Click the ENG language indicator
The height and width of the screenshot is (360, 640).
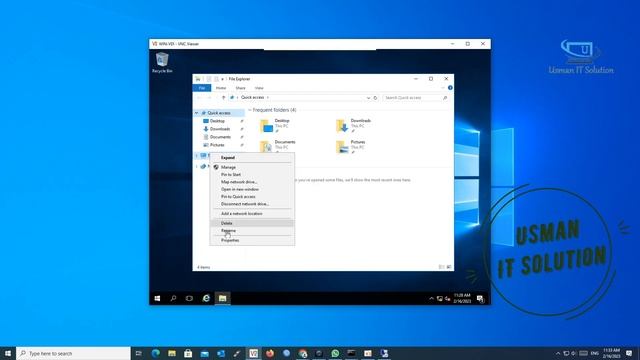click(595, 353)
